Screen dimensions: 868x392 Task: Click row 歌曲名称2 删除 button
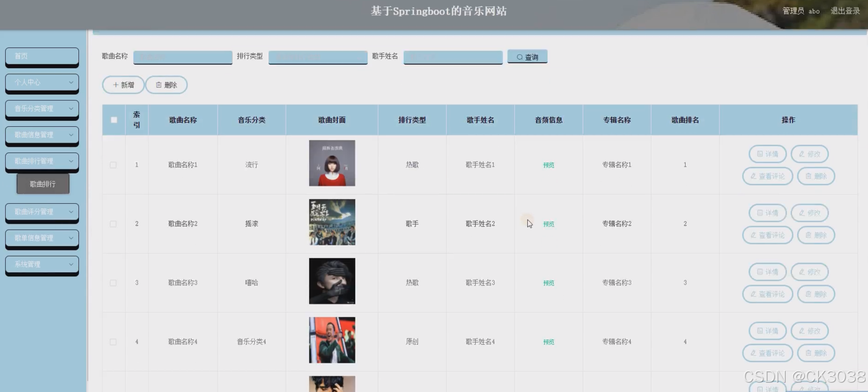coord(816,235)
